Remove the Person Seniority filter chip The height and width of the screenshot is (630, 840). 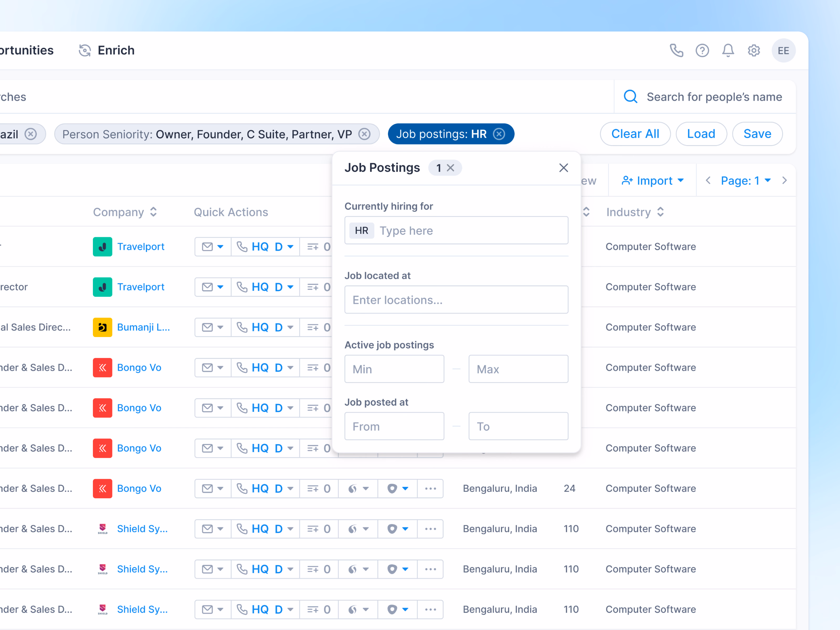[364, 134]
